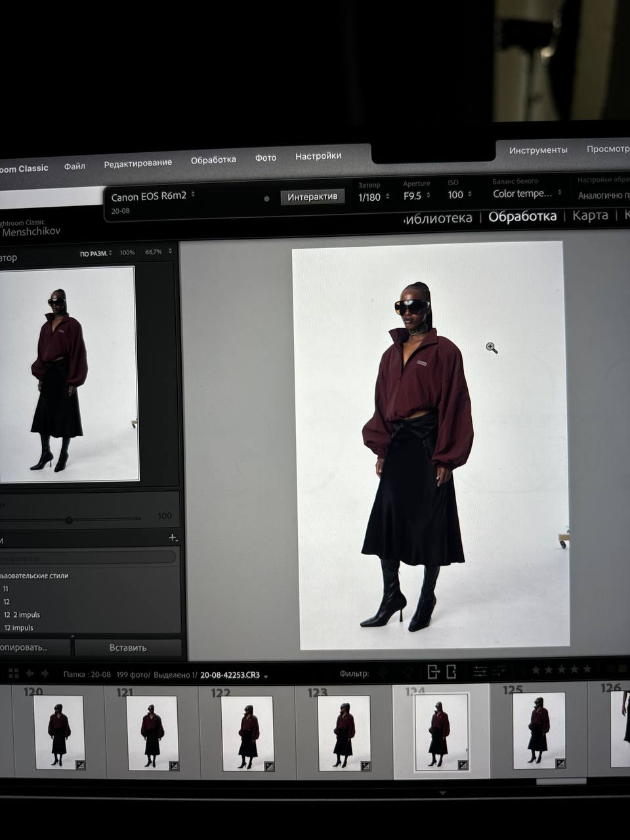Open the Настройки menu
This screenshot has height=840, width=630.
[x=318, y=156]
